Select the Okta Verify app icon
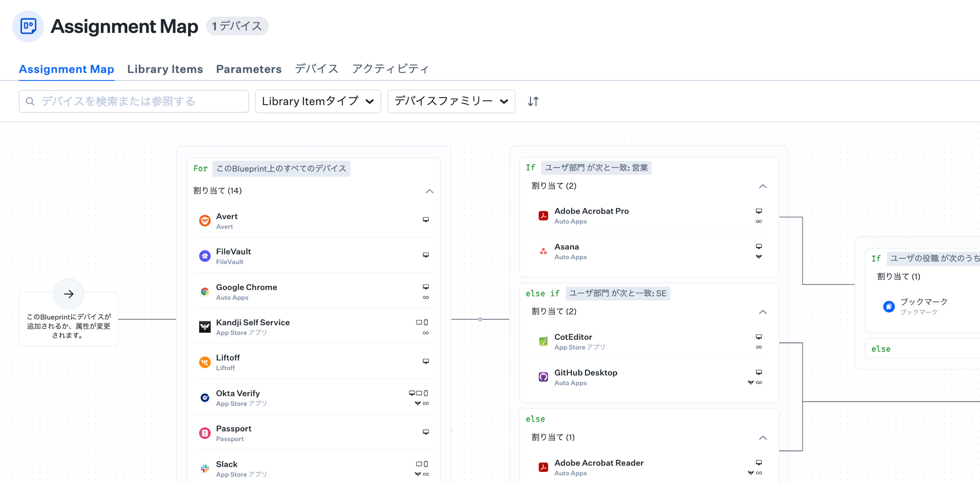This screenshot has width=980, height=483. pyautogui.click(x=205, y=397)
